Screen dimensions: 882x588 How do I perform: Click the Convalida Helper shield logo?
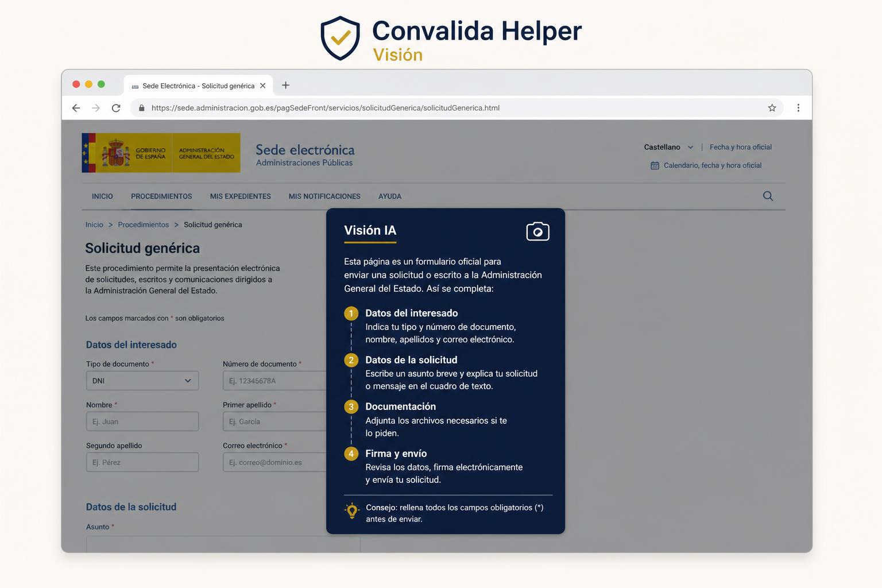point(340,38)
